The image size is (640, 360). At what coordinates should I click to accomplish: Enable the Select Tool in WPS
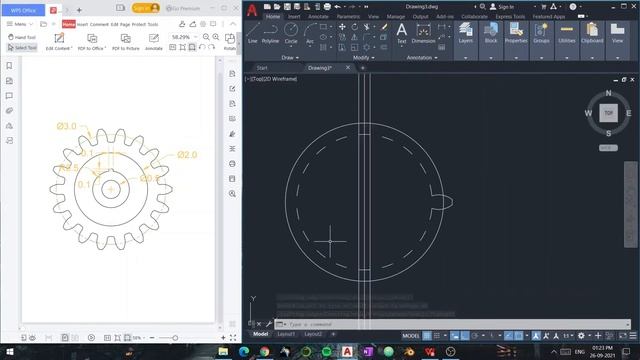point(22,48)
